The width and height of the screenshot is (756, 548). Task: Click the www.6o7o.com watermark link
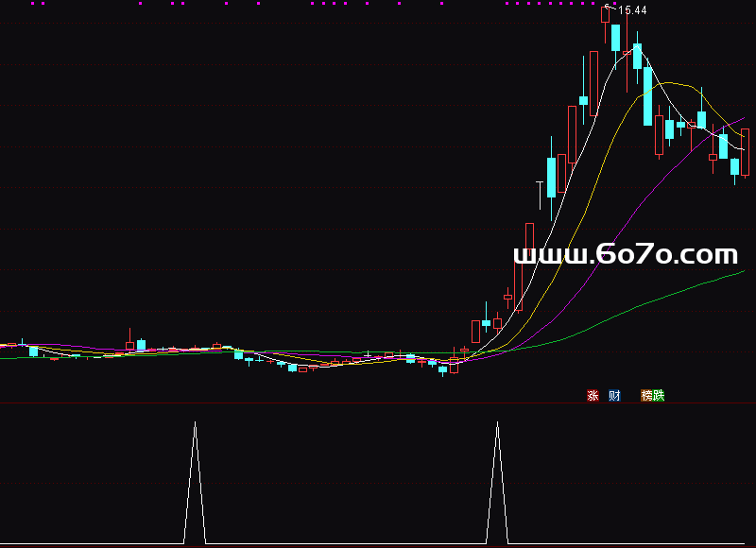pyautogui.click(x=625, y=254)
